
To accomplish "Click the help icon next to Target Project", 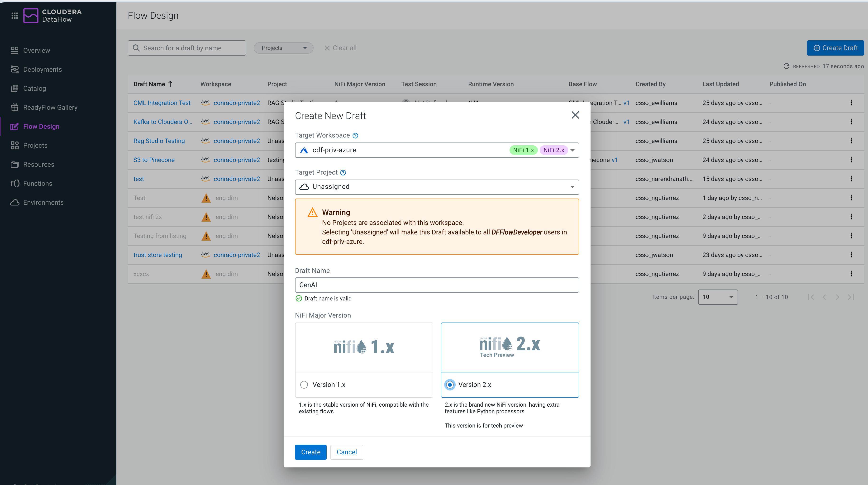I will click(x=343, y=172).
